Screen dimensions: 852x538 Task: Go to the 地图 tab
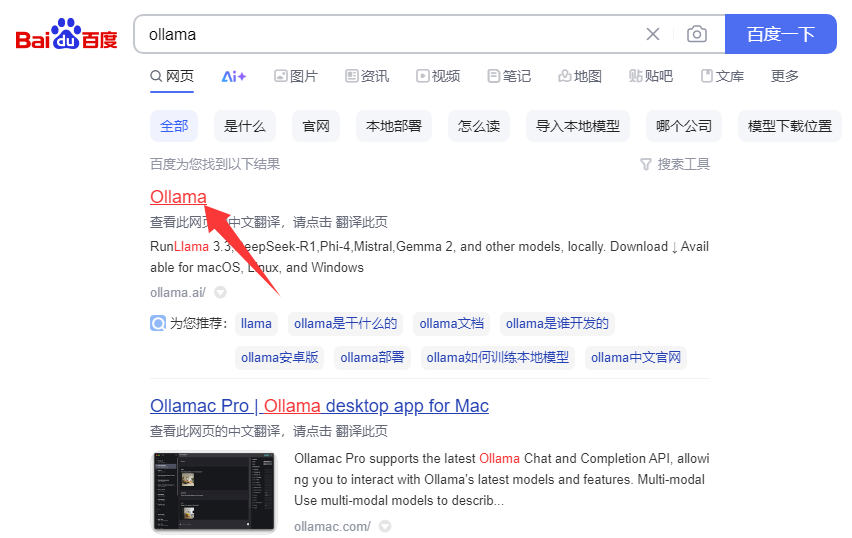pos(580,76)
